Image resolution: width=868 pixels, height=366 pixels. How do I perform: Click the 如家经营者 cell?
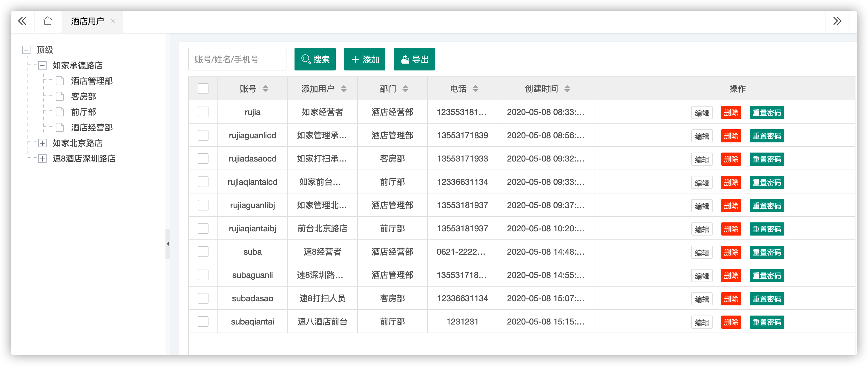click(x=323, y=112)
